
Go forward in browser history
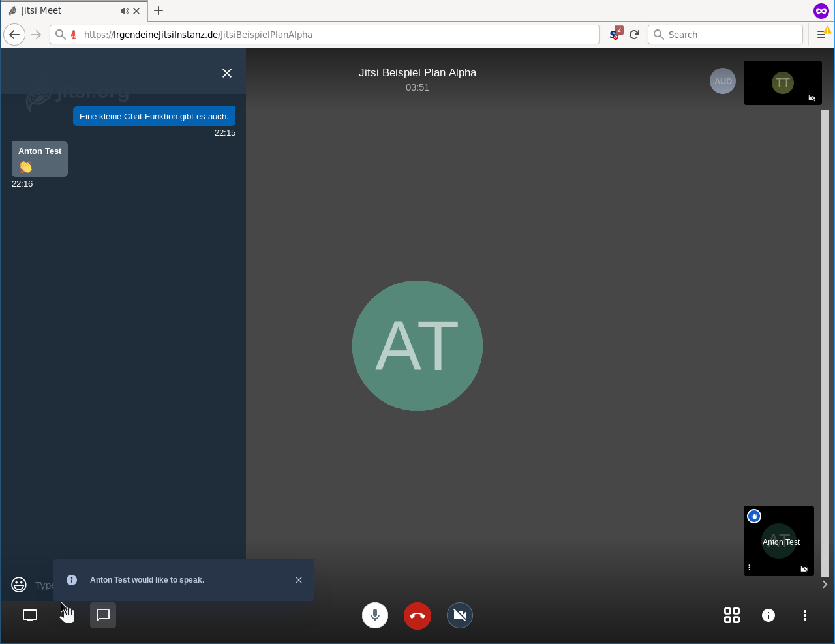(36, 35)
